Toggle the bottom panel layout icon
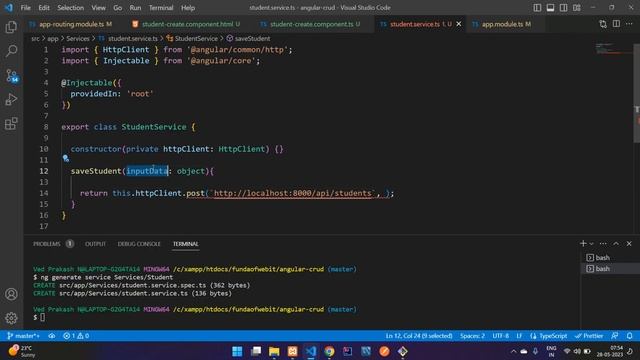This screenshot has height=360, width=640. (550, 8)
